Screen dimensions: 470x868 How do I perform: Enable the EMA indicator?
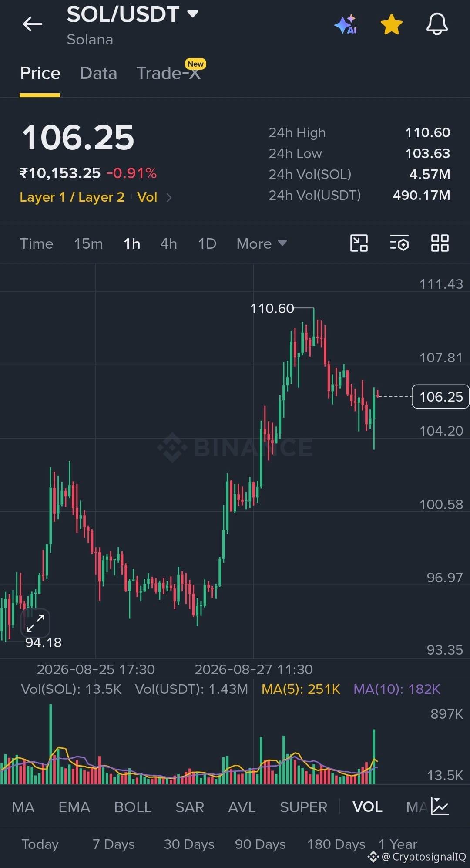74,807
